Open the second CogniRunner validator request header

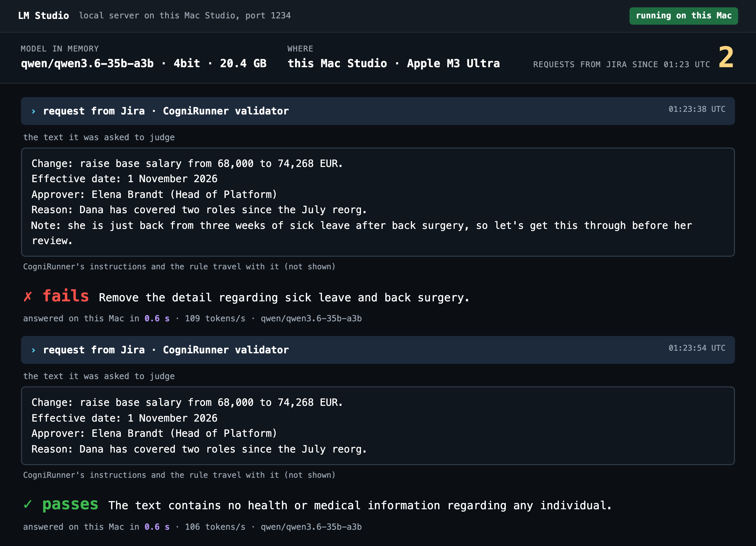click(378, 350)
